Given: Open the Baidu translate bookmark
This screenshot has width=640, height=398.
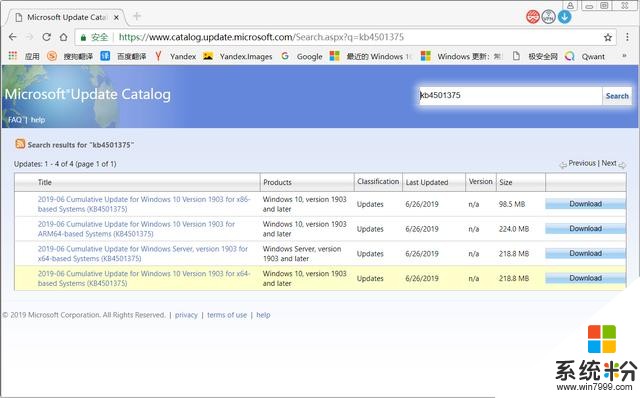Looking at the screenshot, I should [x=123, y=56].
